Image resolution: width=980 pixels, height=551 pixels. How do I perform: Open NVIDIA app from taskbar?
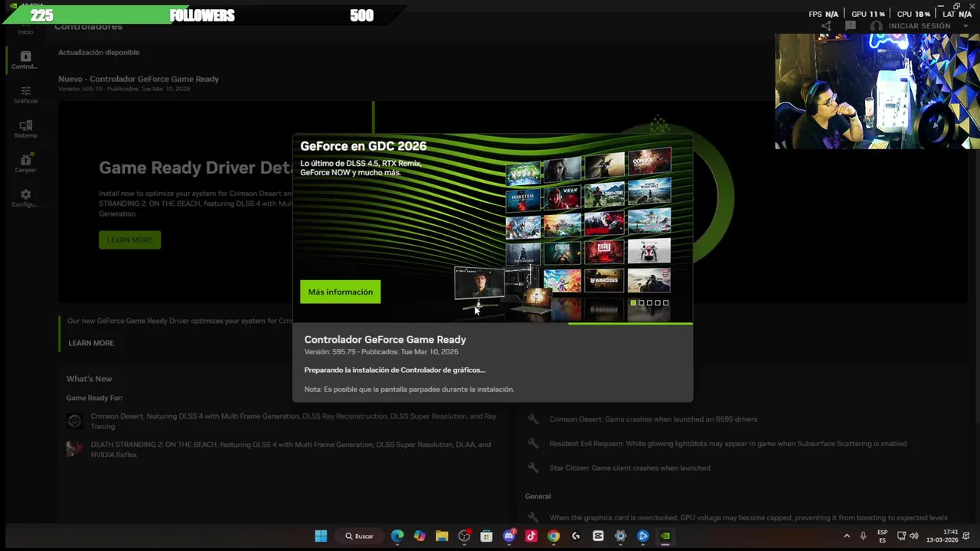(x=665, y=536)
